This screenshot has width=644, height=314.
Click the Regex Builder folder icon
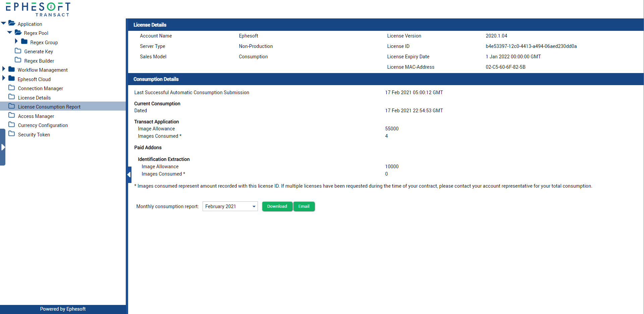(x=18, y=60)
